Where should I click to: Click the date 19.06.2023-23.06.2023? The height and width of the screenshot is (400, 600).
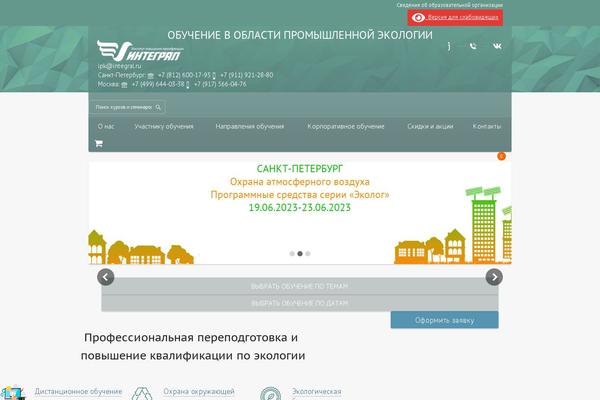pyautogui.click(x=300, y=207)
